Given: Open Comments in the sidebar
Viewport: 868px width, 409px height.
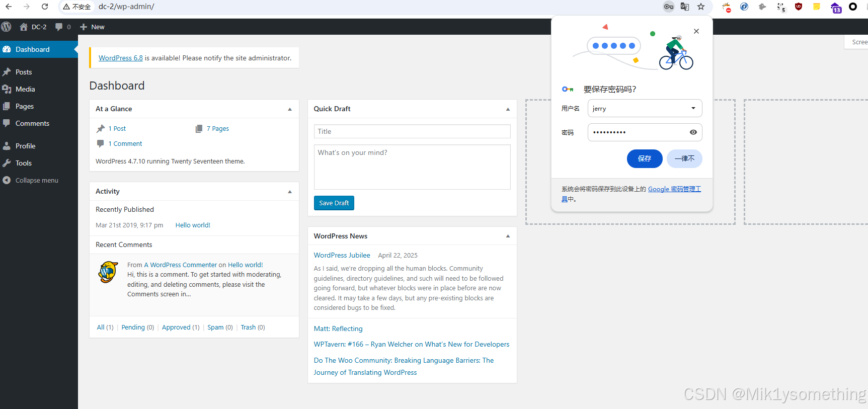Looking at the screenshot, I should 39,123.
